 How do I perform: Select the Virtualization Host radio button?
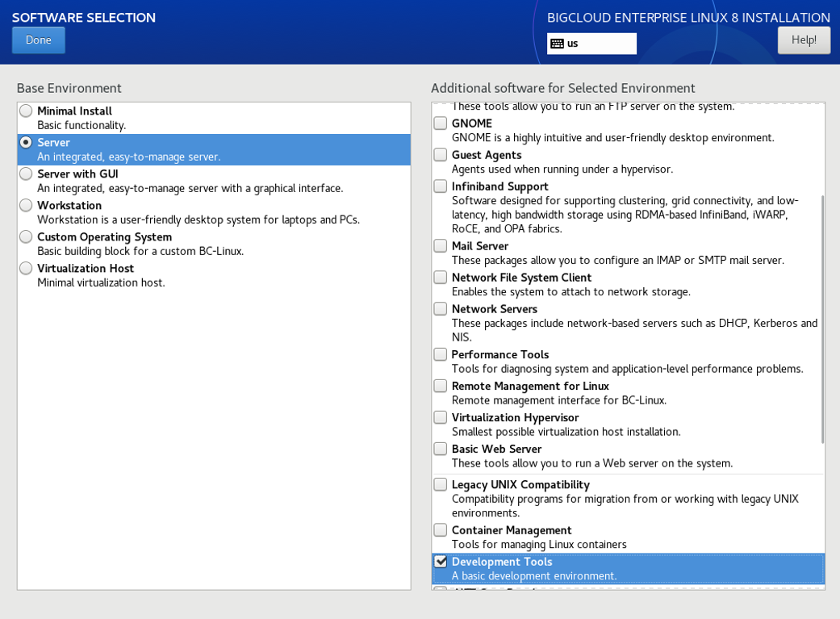(26, 269)
